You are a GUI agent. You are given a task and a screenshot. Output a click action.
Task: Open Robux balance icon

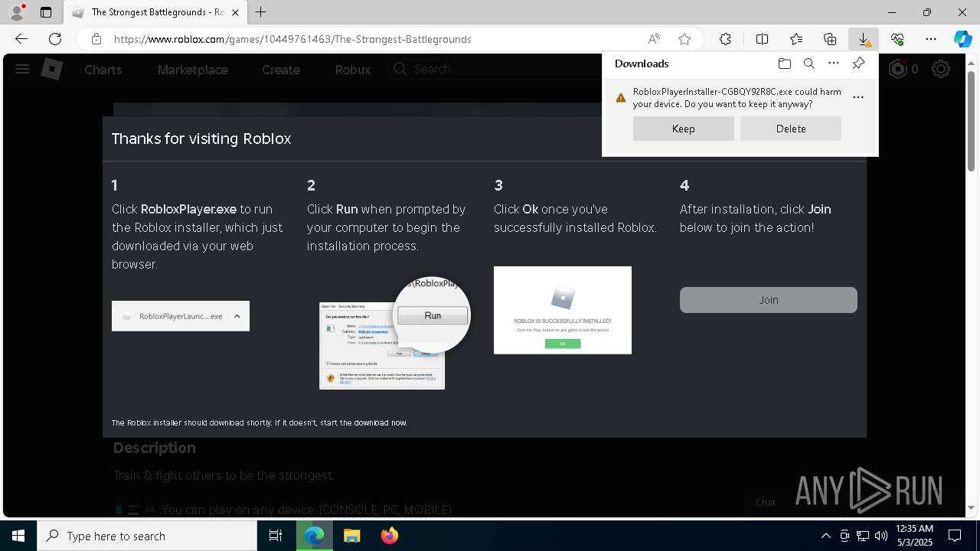click(x=897, y=69)
